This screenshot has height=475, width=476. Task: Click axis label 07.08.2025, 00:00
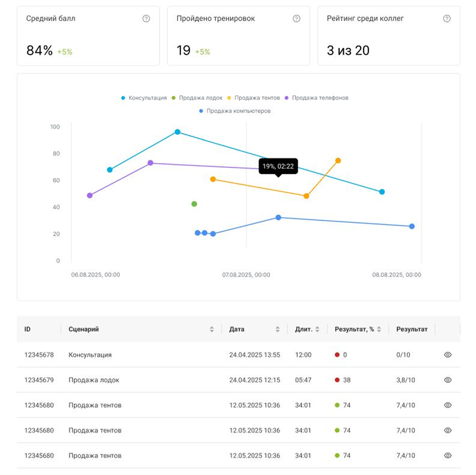click(246, 275)
